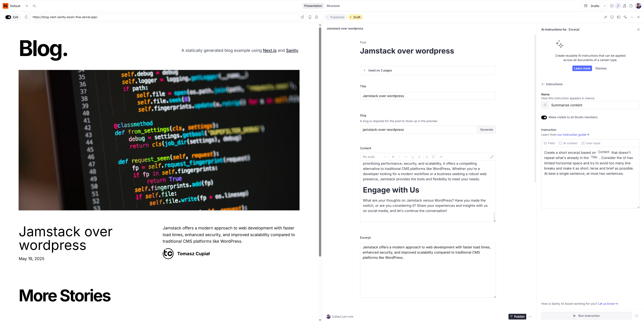Image resolution: width=644 pixels, height=322 pixels.
Task: Toggle strikethrough formatting
Action: [419, 157]
